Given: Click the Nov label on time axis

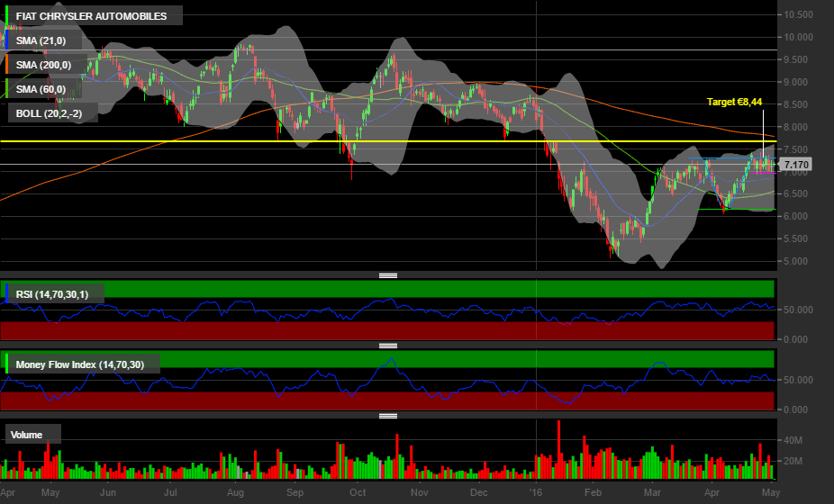Looking at the screenshot, I should point(419,492).
